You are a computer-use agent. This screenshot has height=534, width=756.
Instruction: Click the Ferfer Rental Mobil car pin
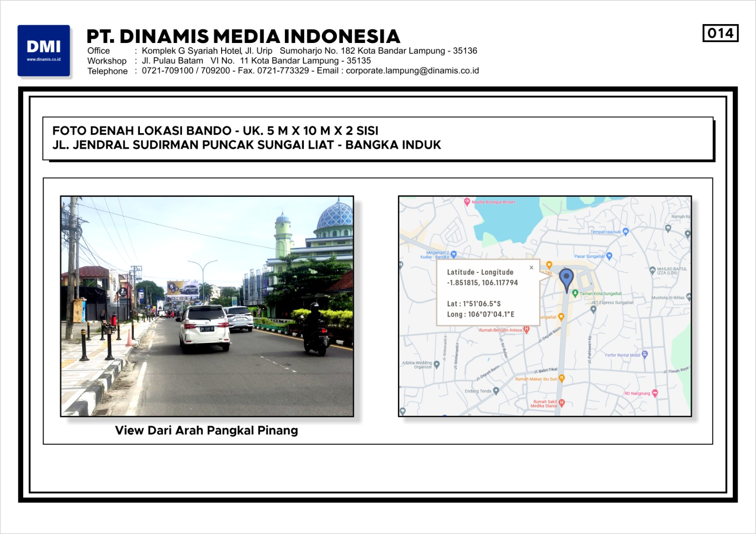tap(644, 355)
